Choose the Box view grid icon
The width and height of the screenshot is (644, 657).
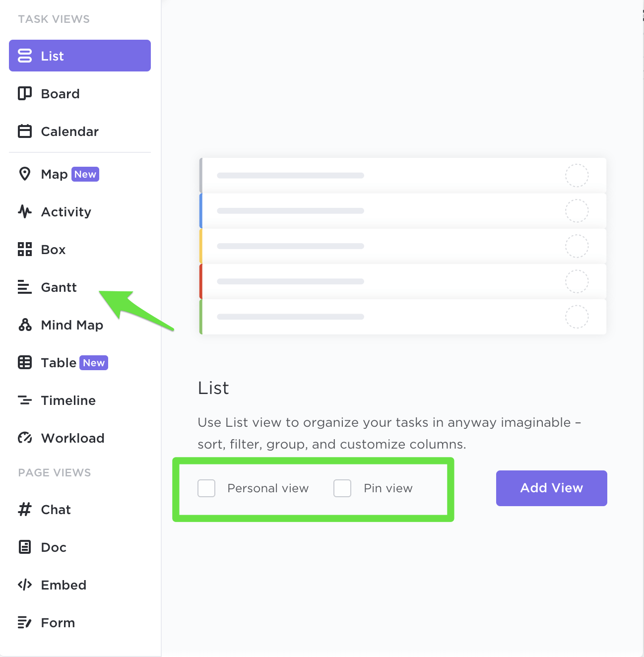(x=25, y=250)
